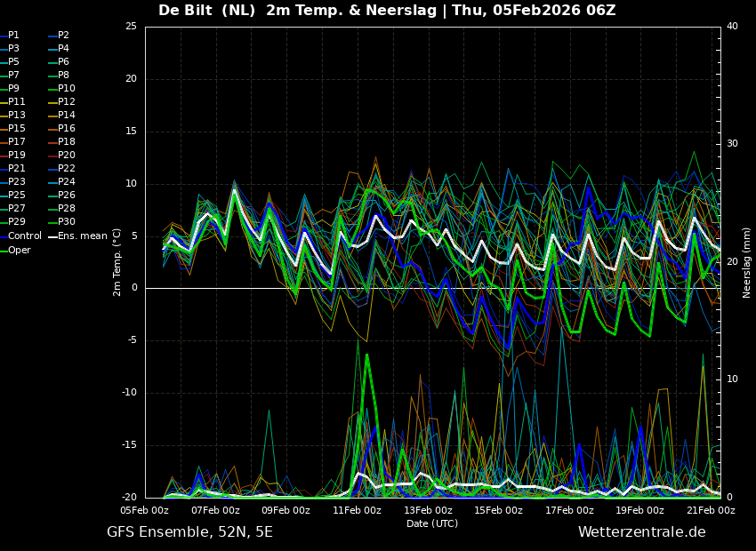The width and height of the screenshot is (756, 551).
Task: Click the P19 legend entry
Action: [x=17, y=156]
